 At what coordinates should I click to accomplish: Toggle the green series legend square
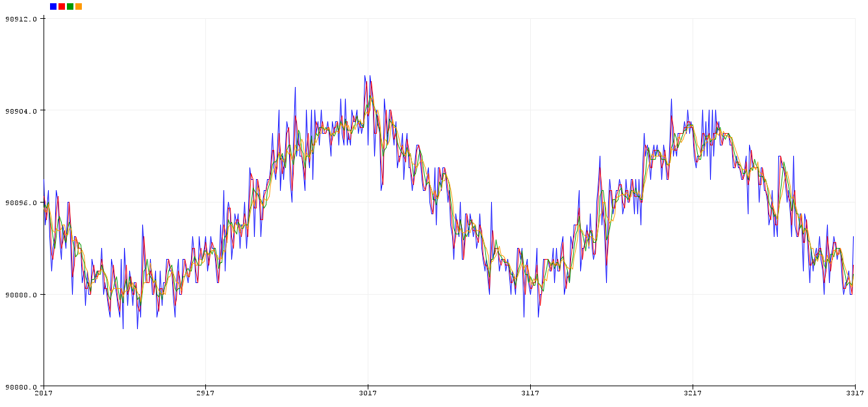[x=70, y=6]
